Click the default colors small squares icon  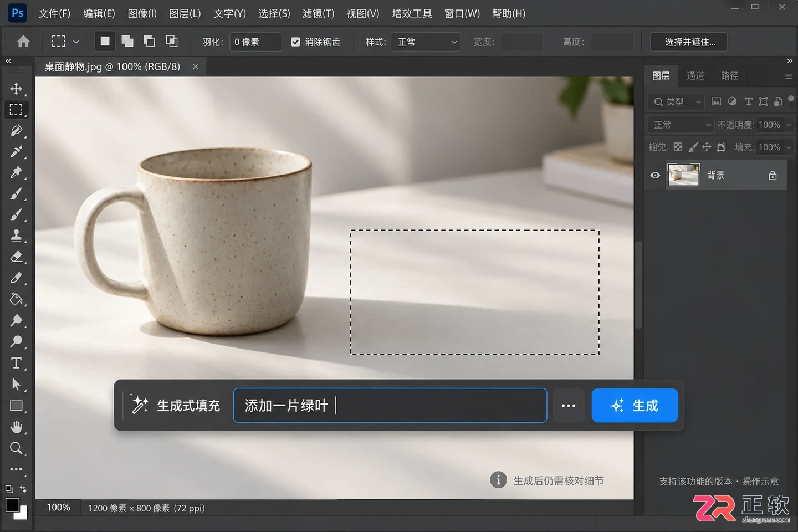(9, 489)
